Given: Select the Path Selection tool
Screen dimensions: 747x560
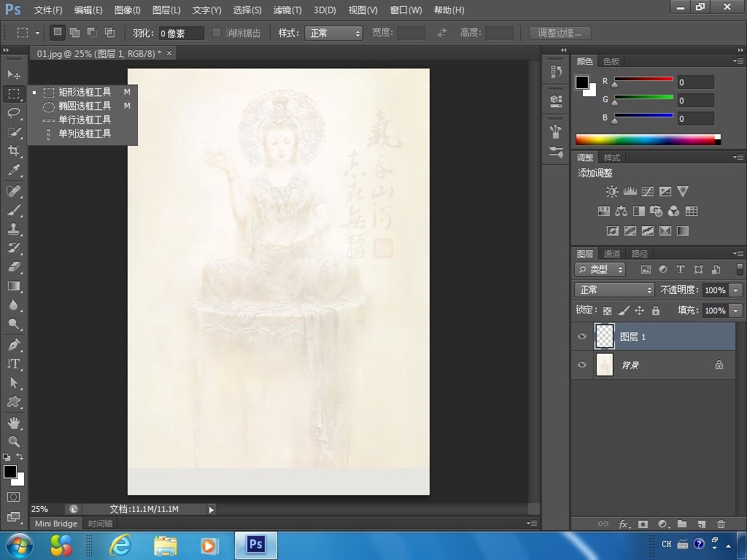Looking at the screenshot, I should [13, 383].
